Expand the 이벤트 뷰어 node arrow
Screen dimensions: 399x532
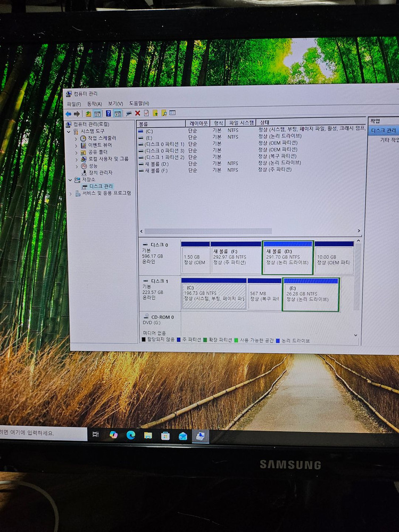point(76,146)
